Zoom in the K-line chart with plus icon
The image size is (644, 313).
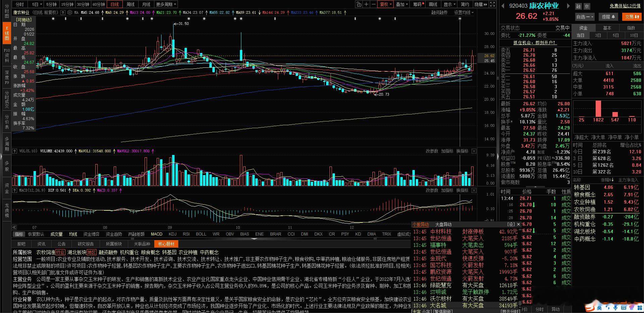tap(366, 4)
